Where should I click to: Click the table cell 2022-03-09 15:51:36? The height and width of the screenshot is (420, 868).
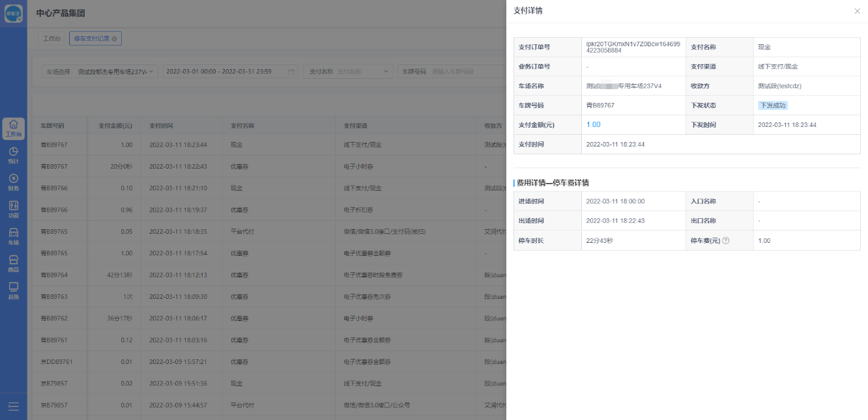click(x=178, y=384)
